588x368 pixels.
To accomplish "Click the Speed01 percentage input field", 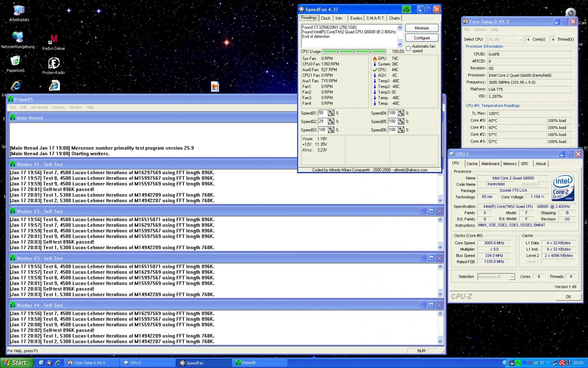I will pos(323,113).
